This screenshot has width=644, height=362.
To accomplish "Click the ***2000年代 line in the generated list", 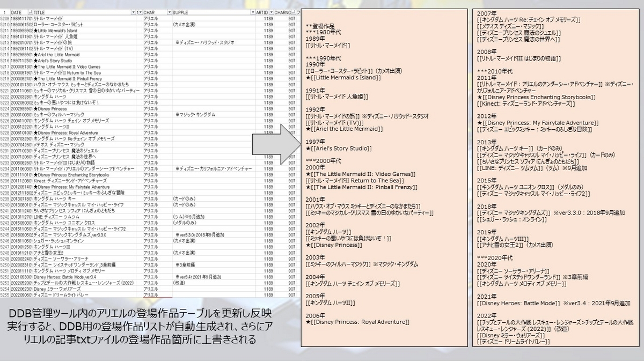I will (322, 161).
